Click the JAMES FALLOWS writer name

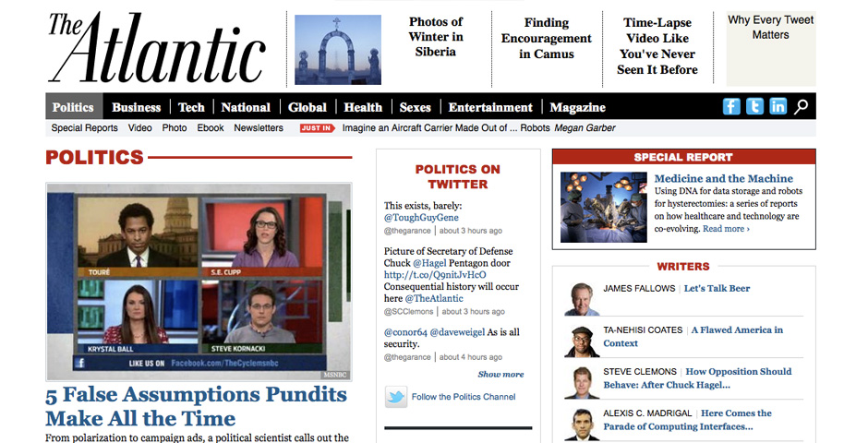639,288
